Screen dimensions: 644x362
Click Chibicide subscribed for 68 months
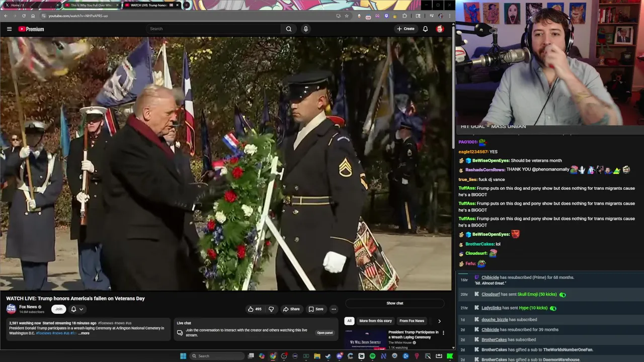[549, 280]
